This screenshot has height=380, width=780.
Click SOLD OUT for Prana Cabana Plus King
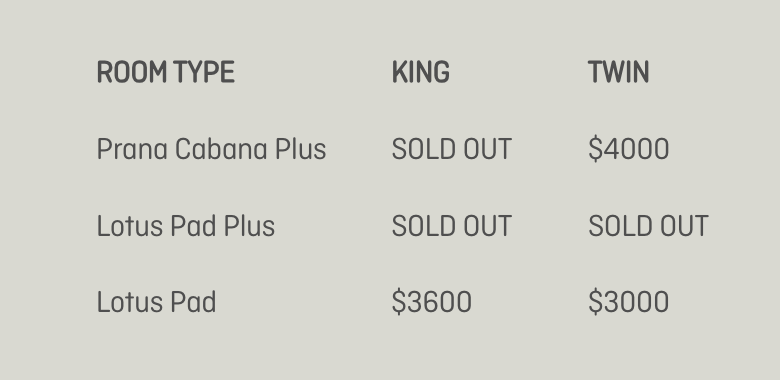tap(452, 149)
